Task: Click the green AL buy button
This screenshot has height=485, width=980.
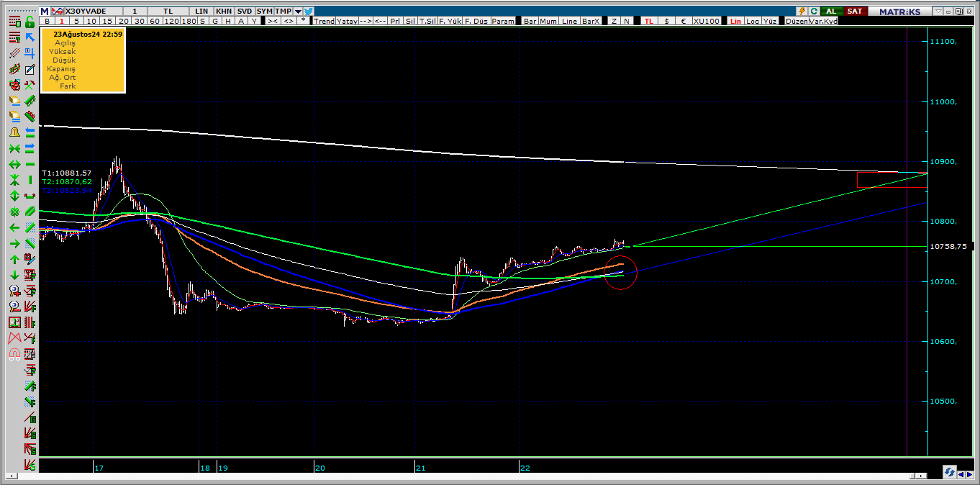Action: click(x=830, y=12)
